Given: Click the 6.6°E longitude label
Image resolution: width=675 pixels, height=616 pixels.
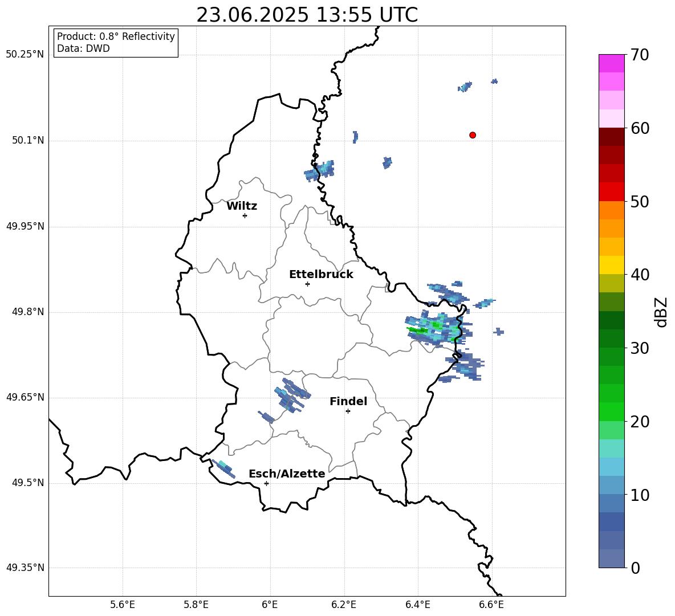Looking at the screenshot, I should pyautogui.click(x=491, y=605).
